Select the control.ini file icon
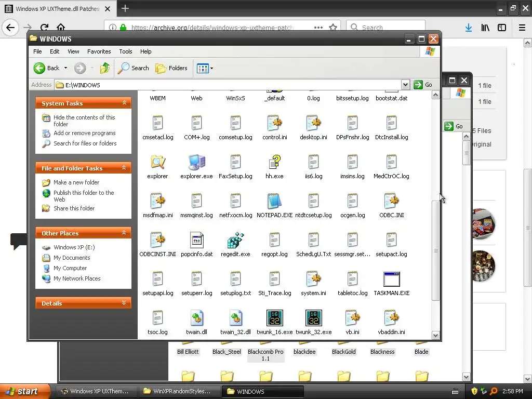532x399 pixels. click(x=274, y=123)
